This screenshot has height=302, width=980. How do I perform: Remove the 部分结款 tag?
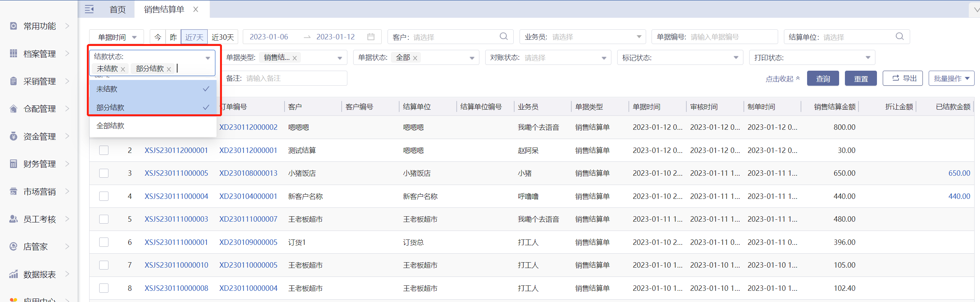tap(169, 69)
